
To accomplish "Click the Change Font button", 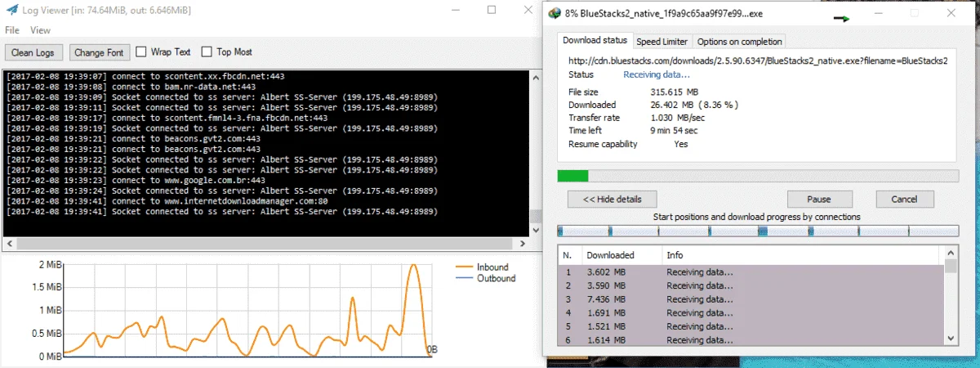I will tap(99, 52).
